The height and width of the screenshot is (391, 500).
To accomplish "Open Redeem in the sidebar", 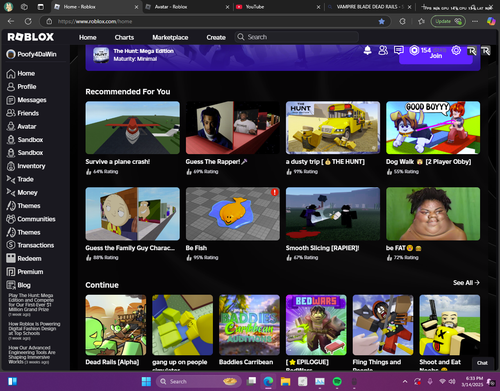I will [x=24, y=258].
